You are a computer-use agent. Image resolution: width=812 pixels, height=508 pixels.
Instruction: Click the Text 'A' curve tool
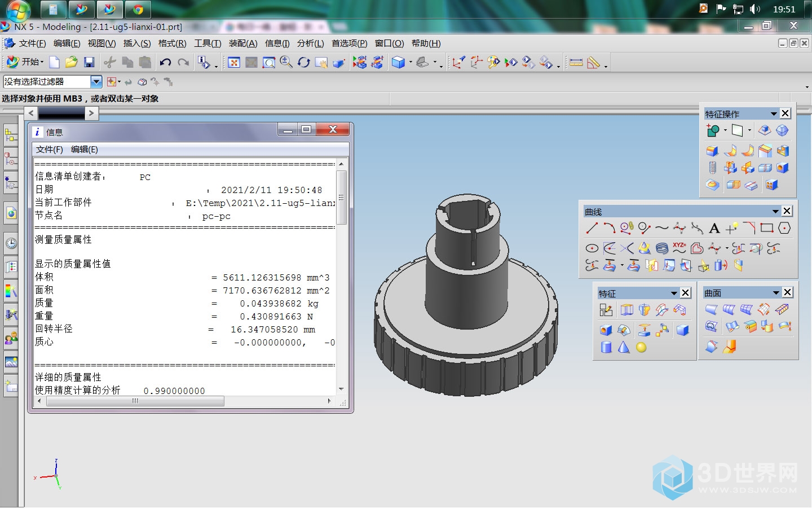click(714, 228)
